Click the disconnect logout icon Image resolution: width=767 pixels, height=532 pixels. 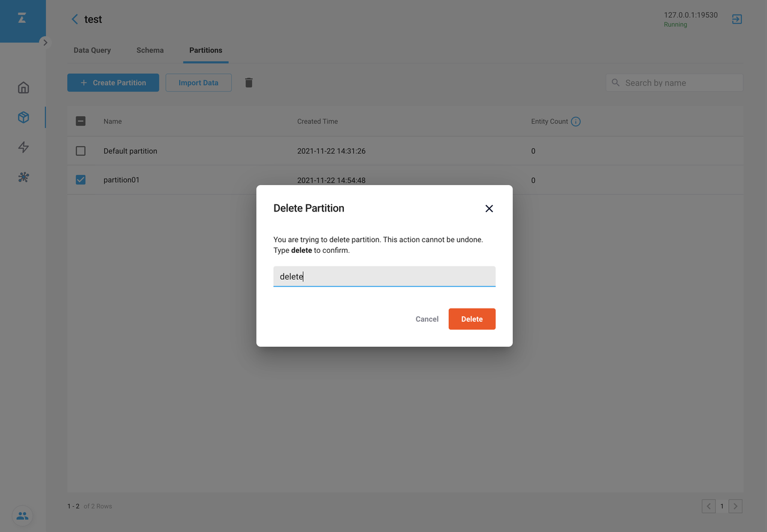tap(737, 19)
